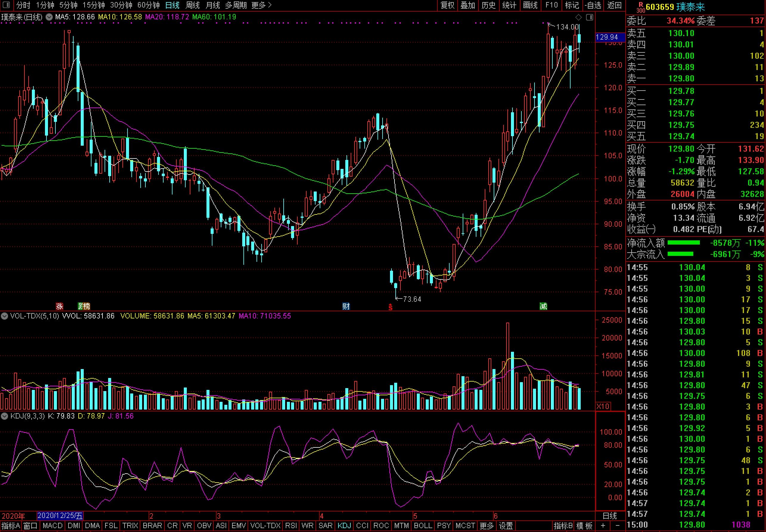Click the blue 财 financial marker
Screen dimensions: 766x532
346,306
